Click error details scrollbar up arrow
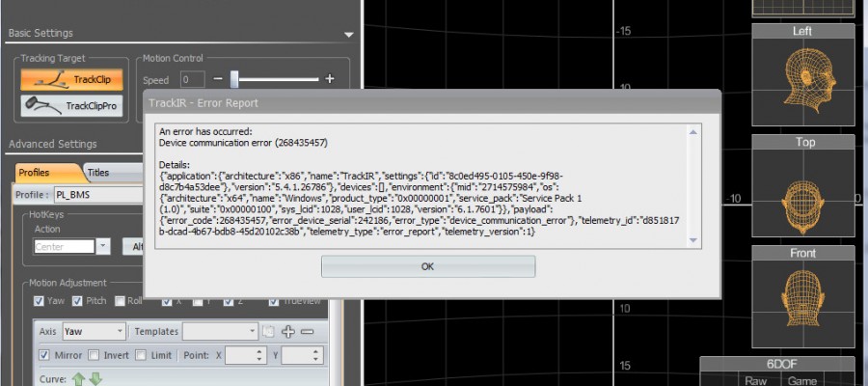 click(692, 132)
